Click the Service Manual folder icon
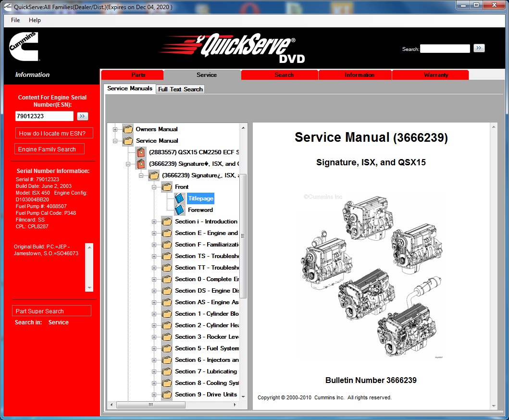 [127, 140]
